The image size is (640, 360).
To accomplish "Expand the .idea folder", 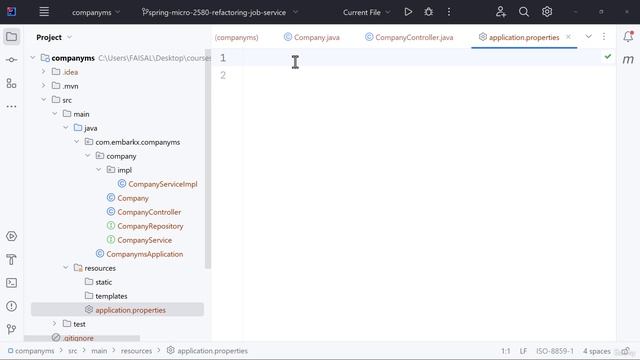I will (43, 72).
